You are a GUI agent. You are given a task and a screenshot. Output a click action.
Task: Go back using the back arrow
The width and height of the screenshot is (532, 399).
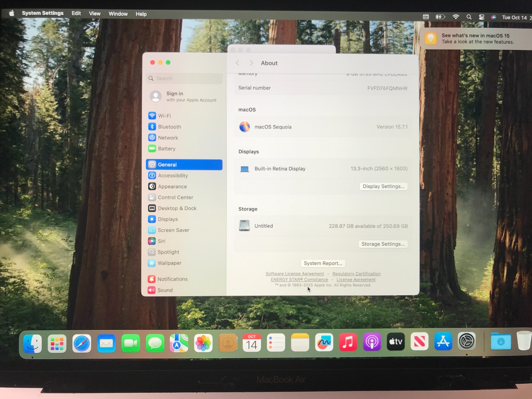(x=237, y=63)
